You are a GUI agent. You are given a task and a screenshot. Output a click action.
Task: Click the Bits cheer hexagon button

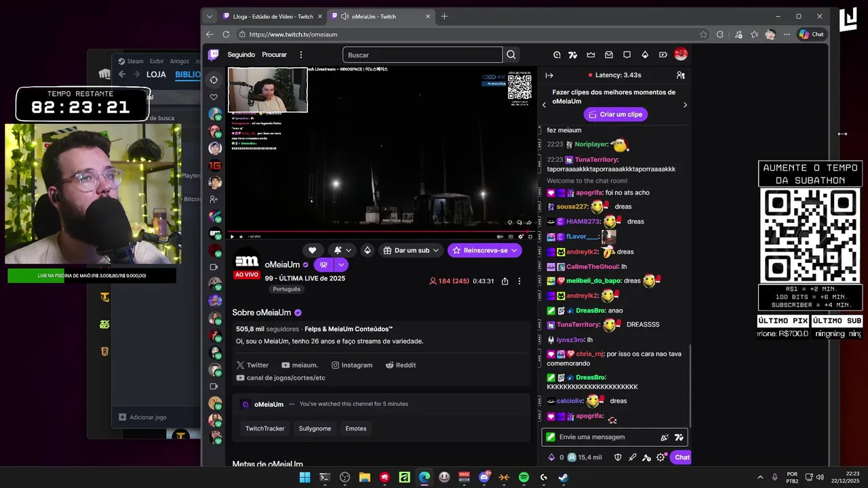coord(367,250)
